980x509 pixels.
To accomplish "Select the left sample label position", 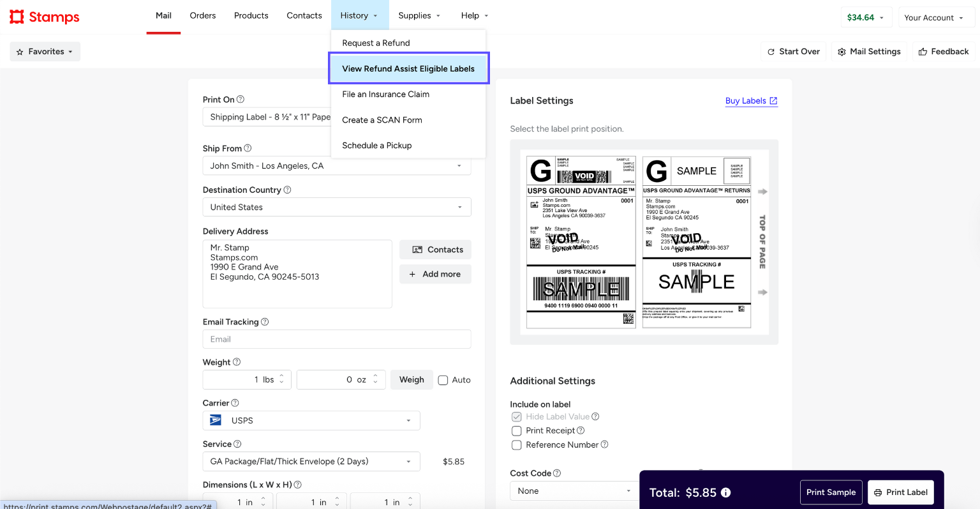I will [581, 241].
